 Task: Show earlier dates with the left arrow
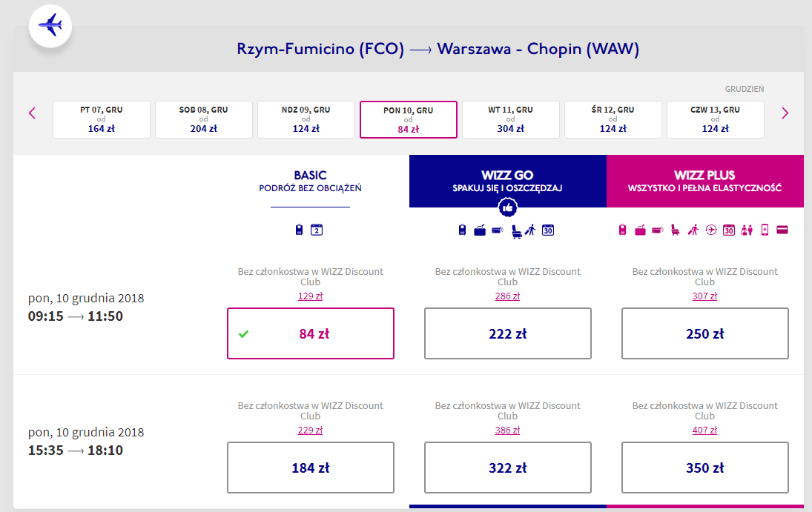32,113
